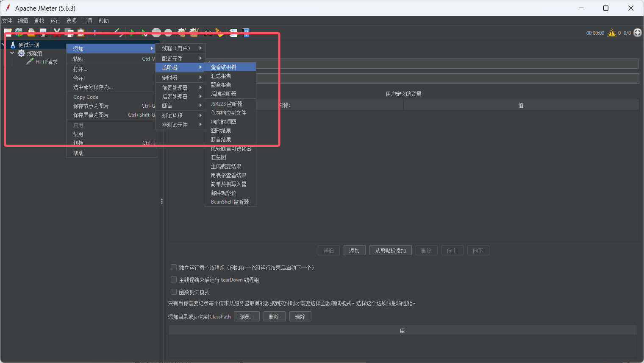This screenshot has width=644, height=363.
Task: Click the Save floppy disk icon
Action: tap(43, 33)
